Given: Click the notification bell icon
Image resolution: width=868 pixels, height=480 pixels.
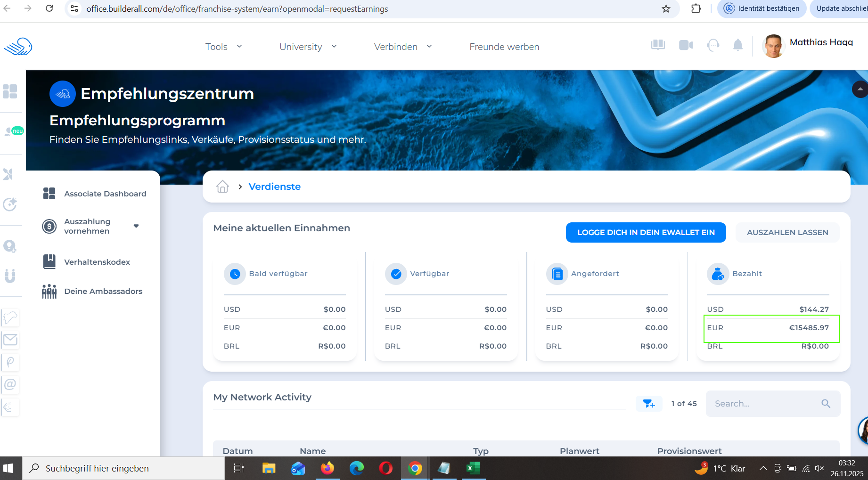Looking at the screenshot, I should [x=737, y=45].
